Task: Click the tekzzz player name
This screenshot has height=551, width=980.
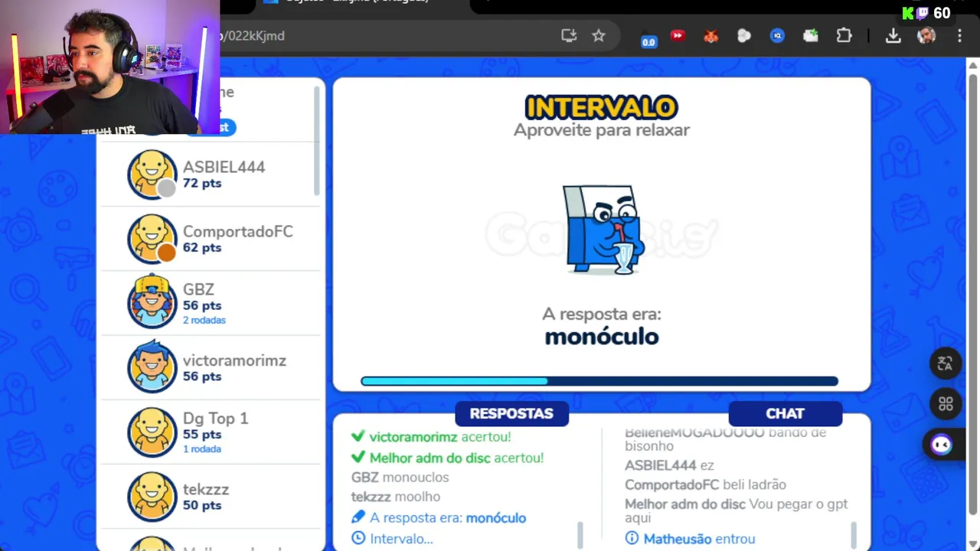Action: coord(206,489)
